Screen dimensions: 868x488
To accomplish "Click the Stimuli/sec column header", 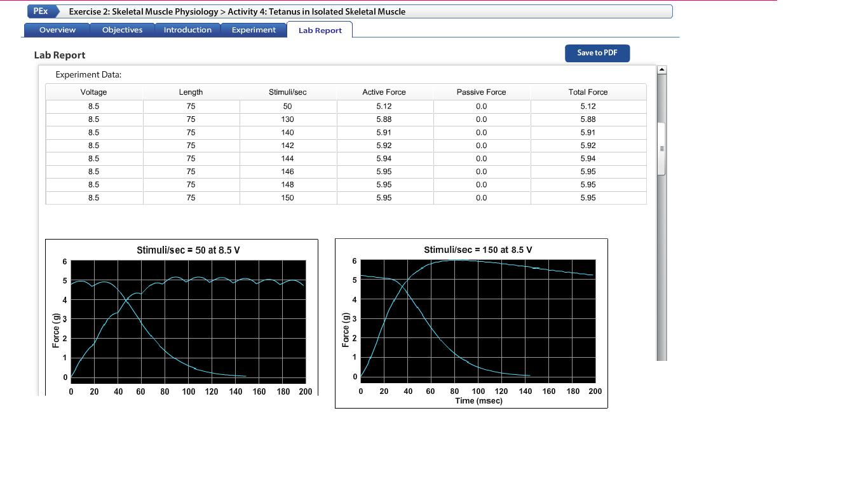I will point(288,92).
